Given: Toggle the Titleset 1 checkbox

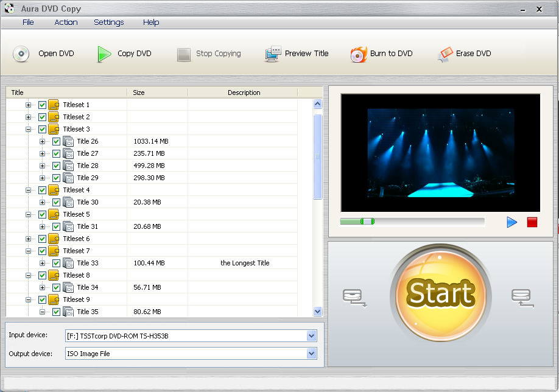Looking at the screenshot, I should click(42, 105).
